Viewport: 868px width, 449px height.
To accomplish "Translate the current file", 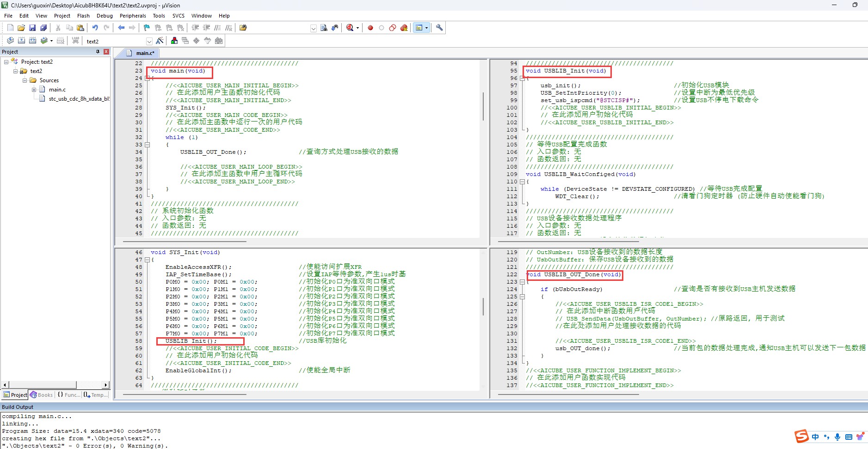I will (x=10, y=41).
